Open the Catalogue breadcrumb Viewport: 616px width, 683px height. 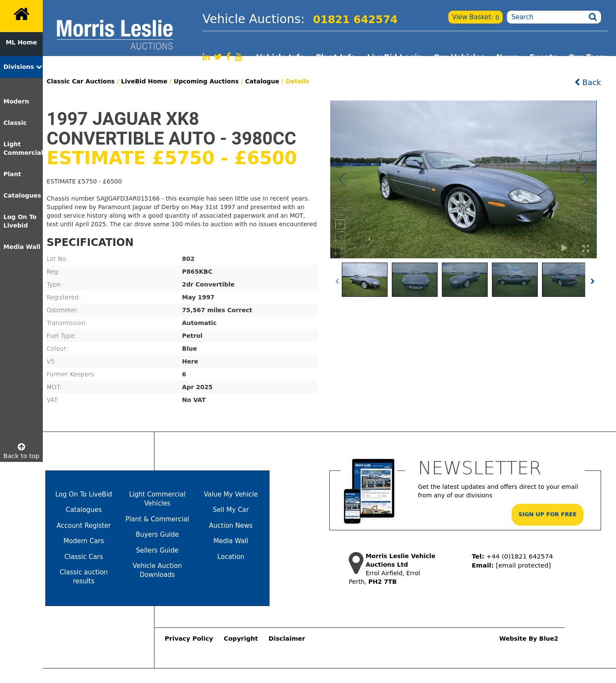262,81
